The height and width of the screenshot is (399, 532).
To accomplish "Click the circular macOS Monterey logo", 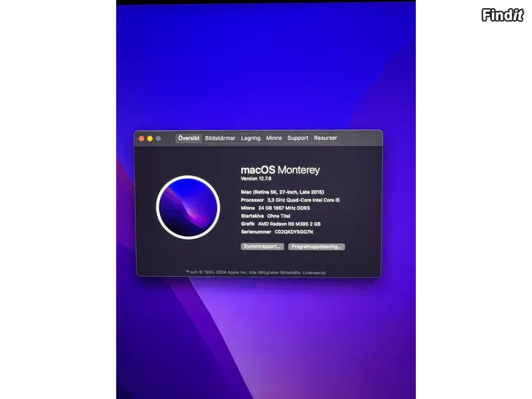I will [188, 208].
